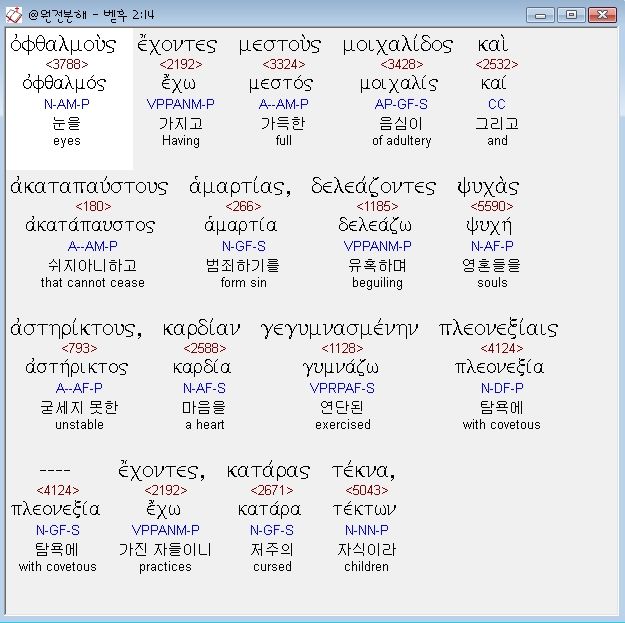Click the gloss 'beguiling'
This screenshot has width=625, height=623.
[377, 283]
